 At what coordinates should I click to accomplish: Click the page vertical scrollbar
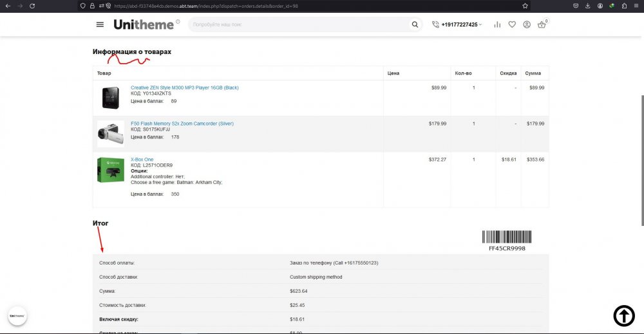point(642,160)
